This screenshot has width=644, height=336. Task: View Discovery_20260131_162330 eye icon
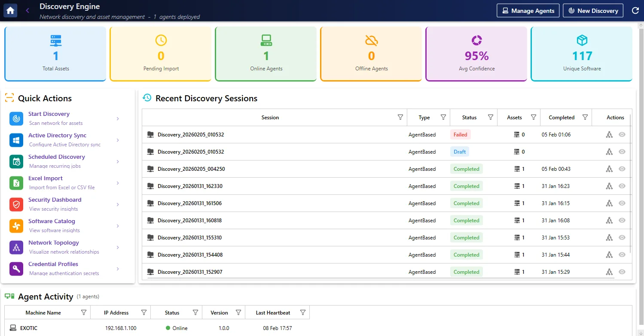pyautogui.click(x=622, y=186)
